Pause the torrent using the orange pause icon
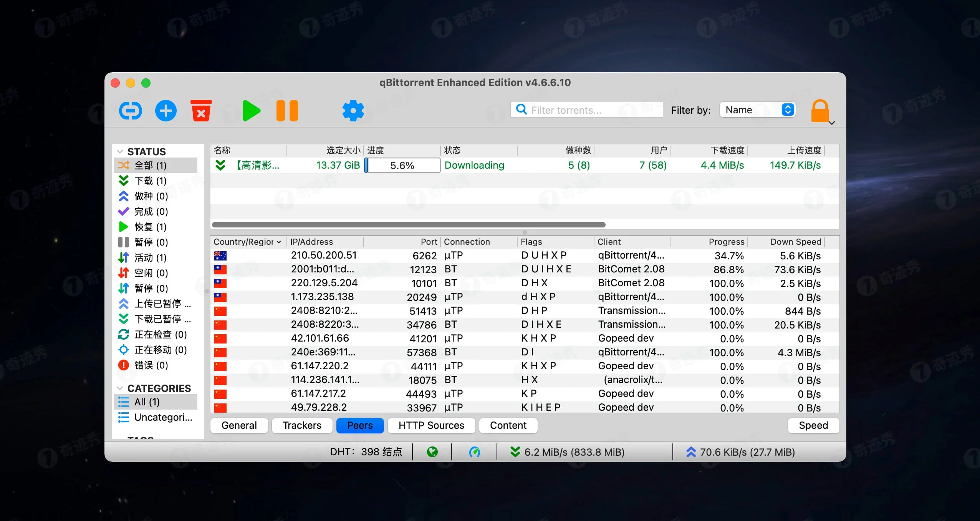Image resolution: width=980 pixels, height=521 pixels. pyautogui.click(x=286, y=110)
